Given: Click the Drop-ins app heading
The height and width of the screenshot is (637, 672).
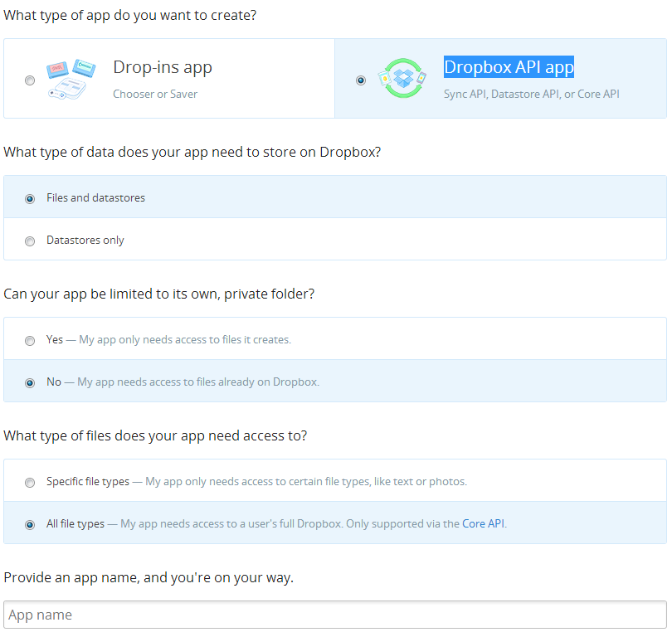Looking at the screenshot, I should (x=163, y=67).
